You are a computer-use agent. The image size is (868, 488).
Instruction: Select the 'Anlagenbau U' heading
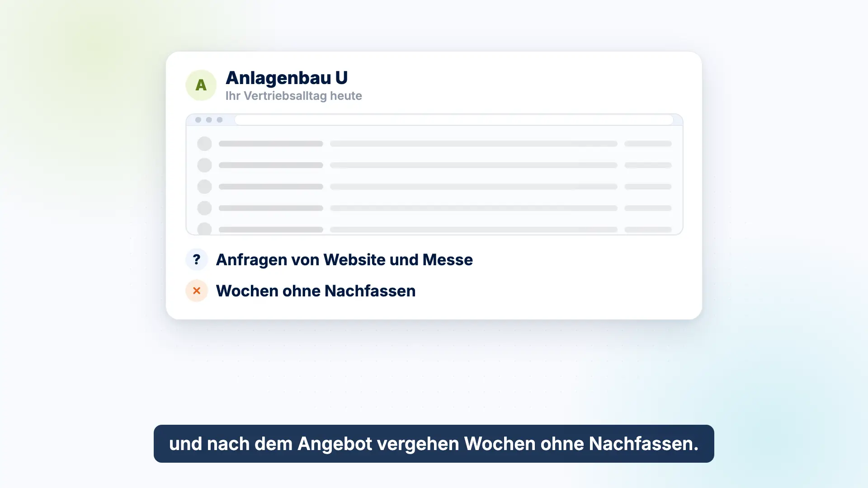point(287,78)
